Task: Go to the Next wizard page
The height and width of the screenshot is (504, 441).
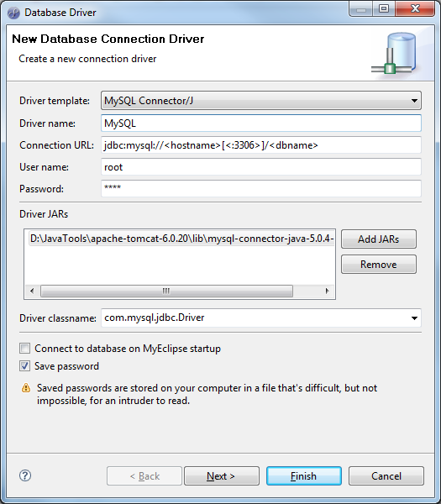Action: click(222, 475)
